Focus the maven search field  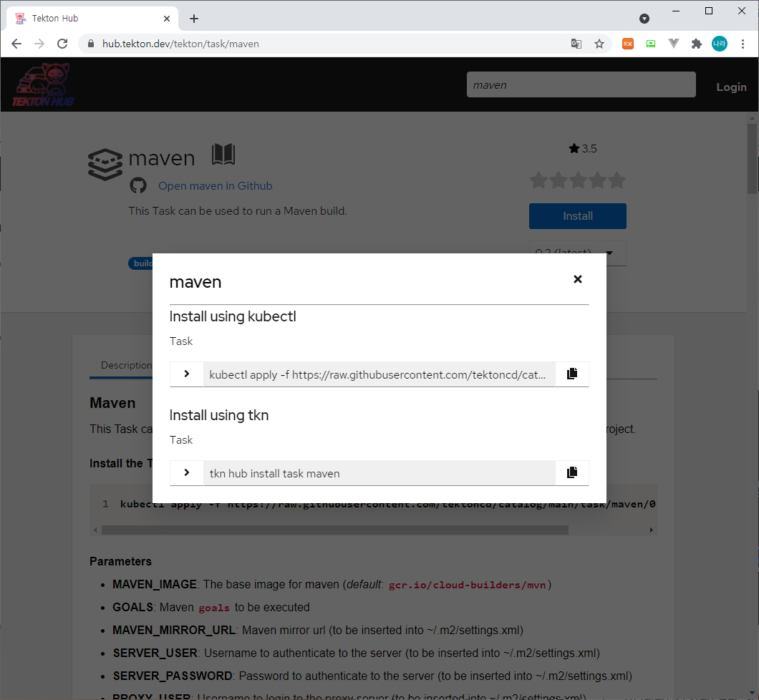(581, 84)
